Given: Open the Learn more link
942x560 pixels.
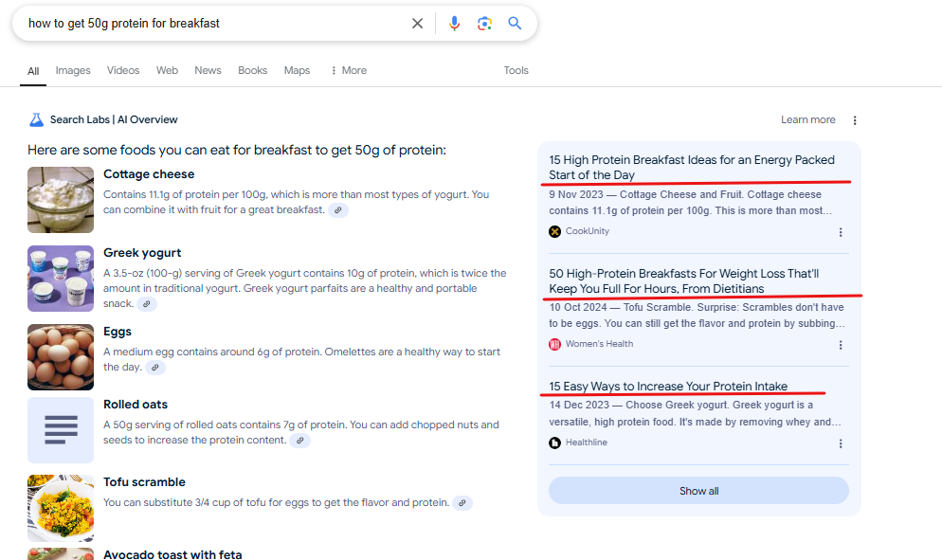Looking at the screenshot, I should tap(807, 119).
